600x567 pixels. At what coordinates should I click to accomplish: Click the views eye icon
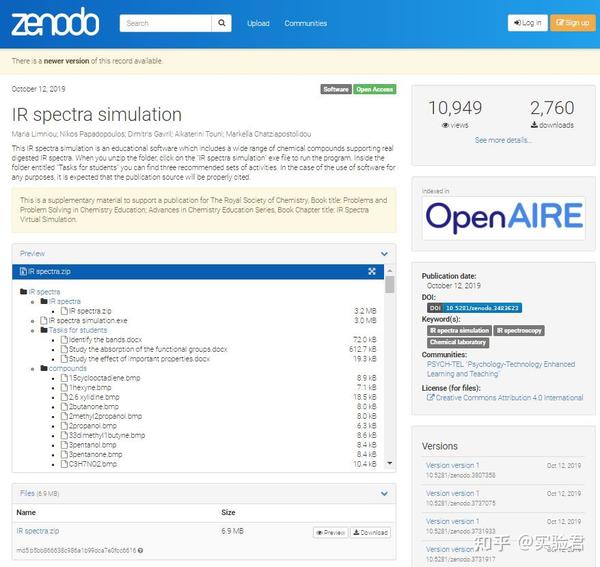click(445, 125)
